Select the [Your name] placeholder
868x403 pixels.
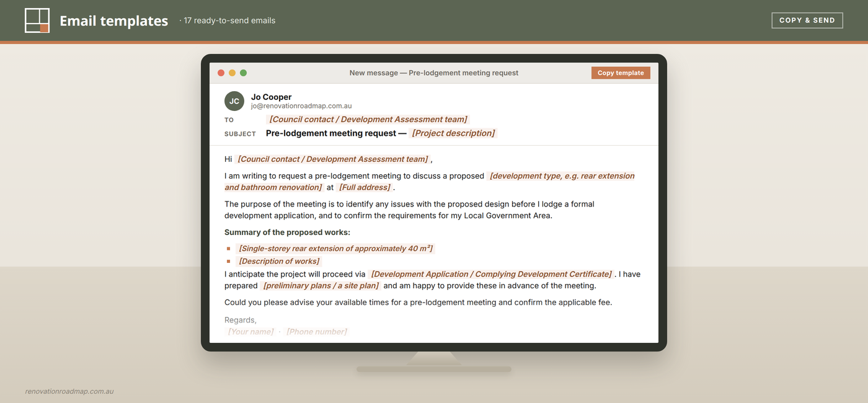[250, 332]
